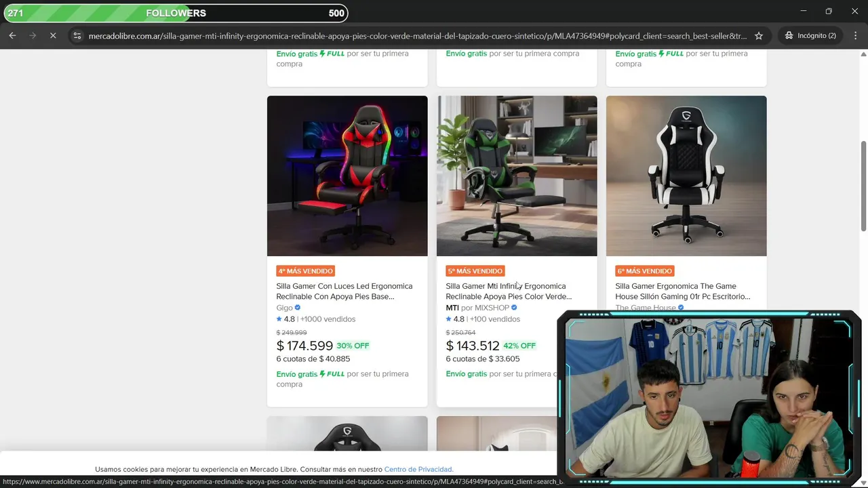Minimize the browser window
This screenshot has height=488, width=868.
pos(803,11)
